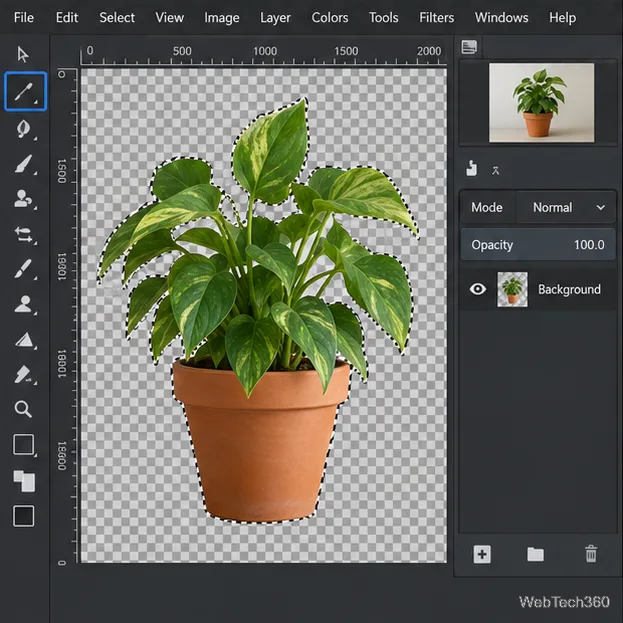Open the Edit menu
This screenshot has height=623, width=623.
(67, 17)
